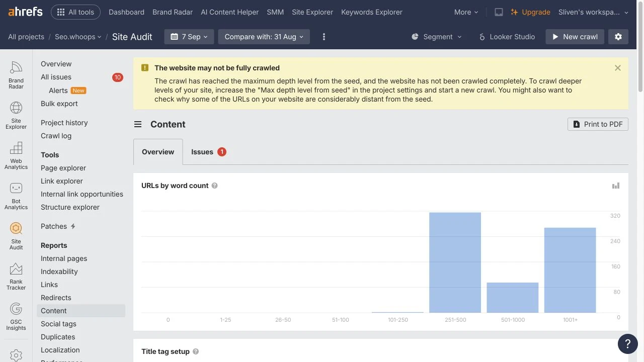644x362 pixels.
Task: Switch to the Issues tab
Action: (209, 152)
